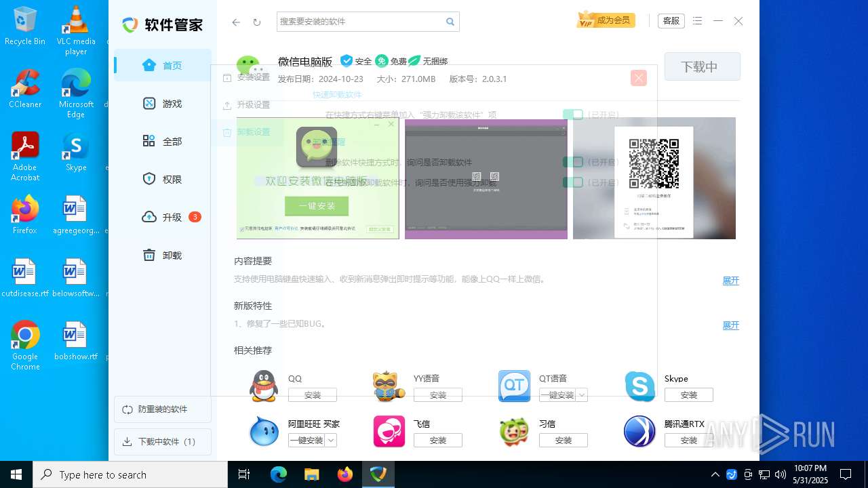Select the 卸载 sidebar tab
868x488 pixels.
tap(163, 256)
